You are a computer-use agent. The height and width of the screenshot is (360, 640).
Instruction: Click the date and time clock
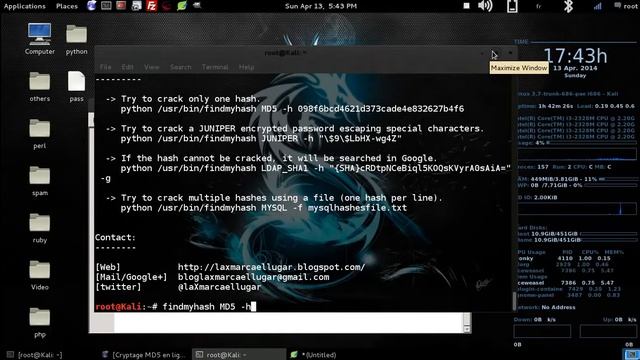[321, 6]
